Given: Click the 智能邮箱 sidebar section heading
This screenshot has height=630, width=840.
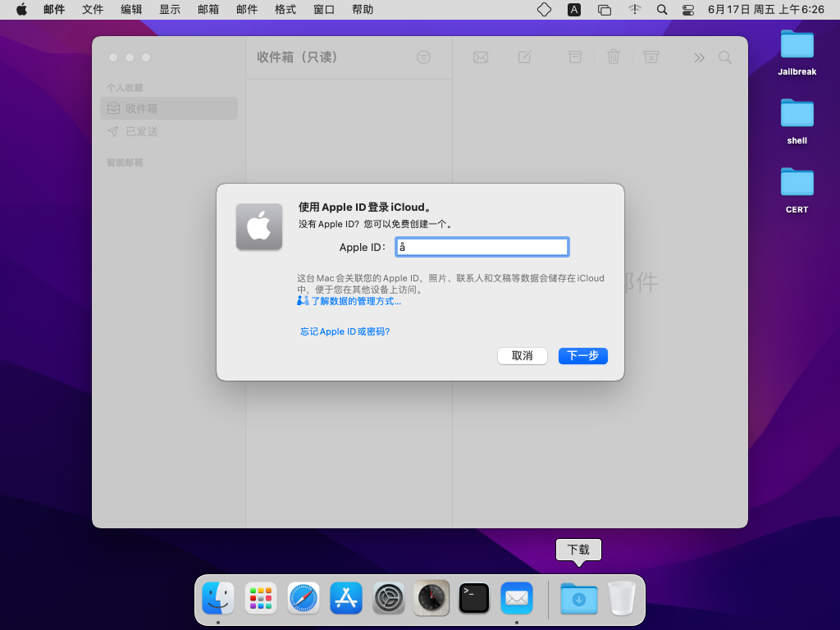Looking at the screenshot, I should pos(125,162).
